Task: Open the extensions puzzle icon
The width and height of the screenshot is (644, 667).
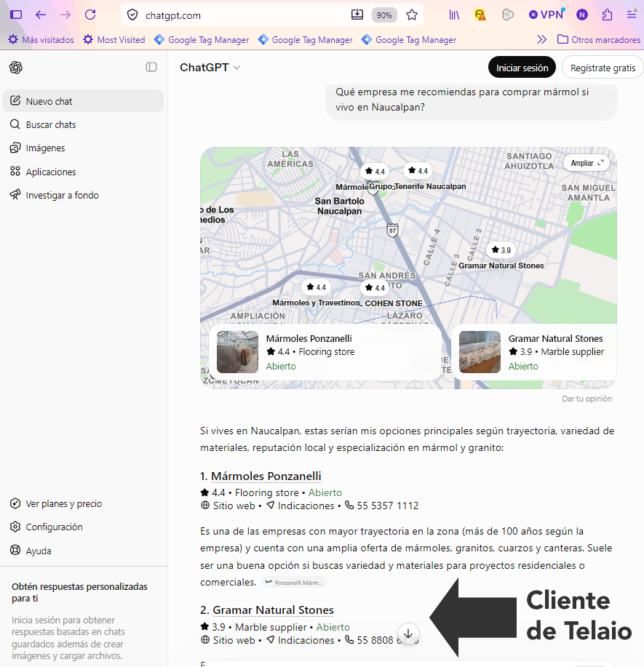Action: [608, 15]
